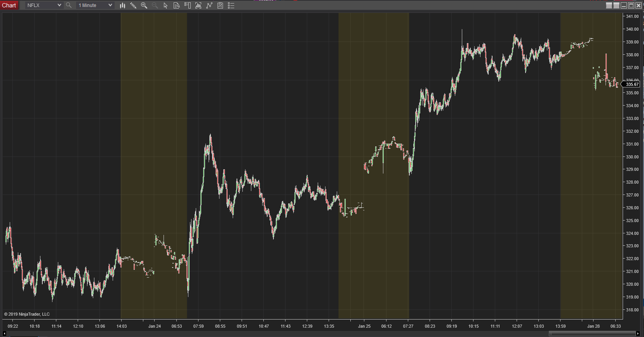Click the 10:15 time axis label
The width and height of the screenshot is (644, 337).
point(473,326)
